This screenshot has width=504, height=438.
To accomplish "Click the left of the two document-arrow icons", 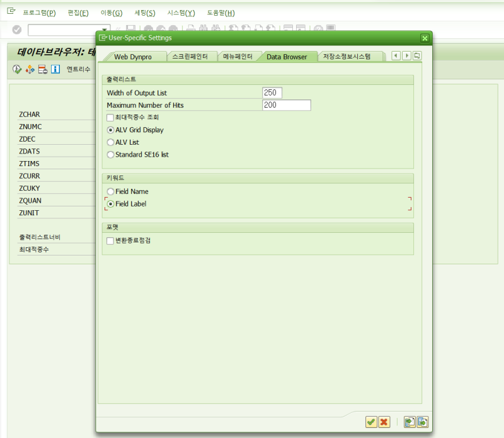I will 409,422.
